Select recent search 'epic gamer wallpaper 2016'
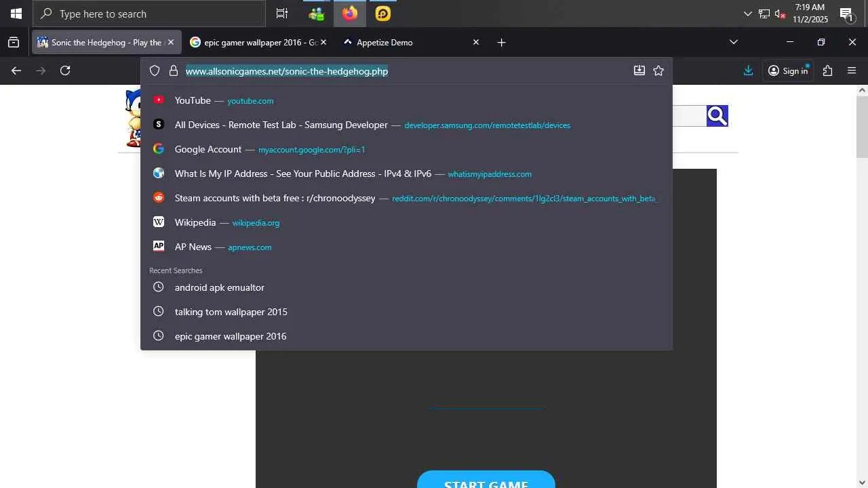Screen dimensions: 868x488 (406, 336)
